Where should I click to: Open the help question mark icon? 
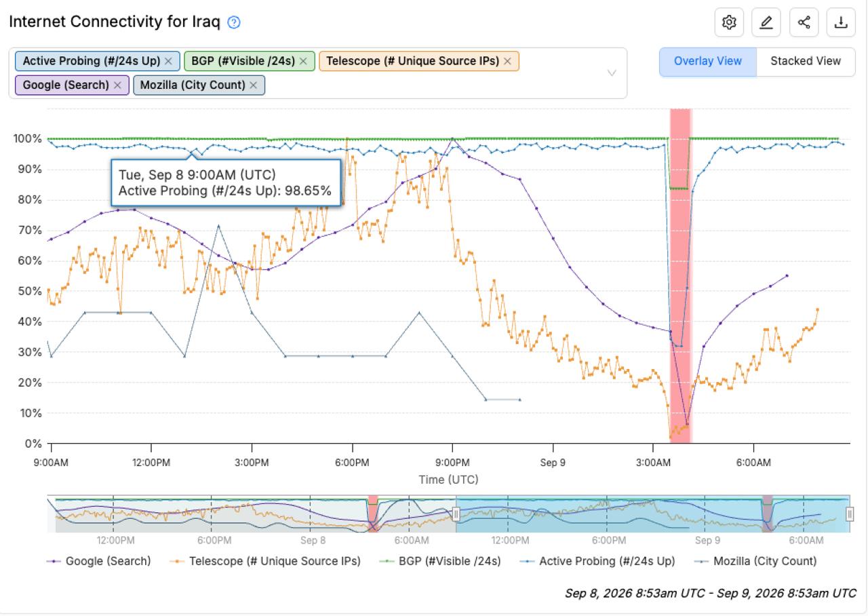(x=234, y=22)
